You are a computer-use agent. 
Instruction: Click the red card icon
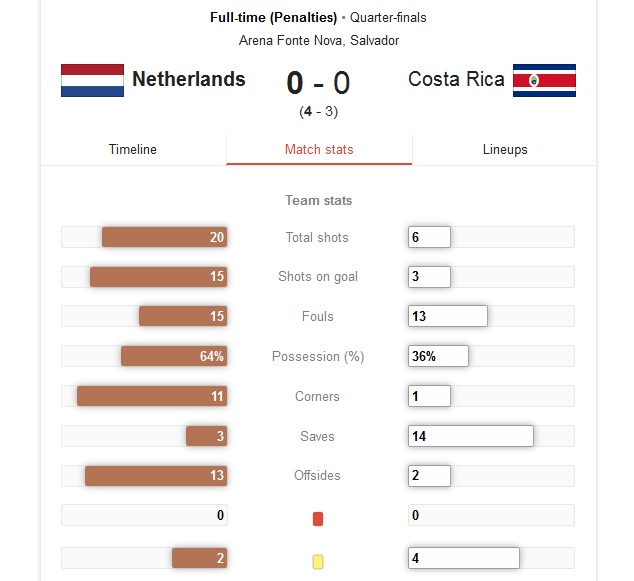[x=318, y=519]
